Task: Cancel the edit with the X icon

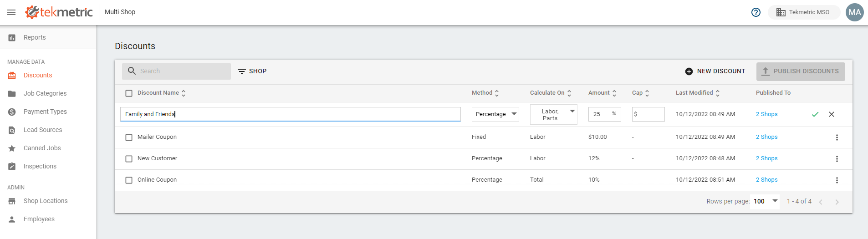Action: [x=832, y=114]
